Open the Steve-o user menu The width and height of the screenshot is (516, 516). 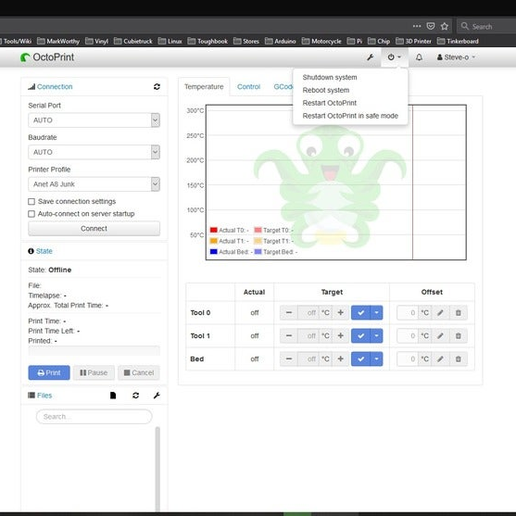(x=456, y=57)
